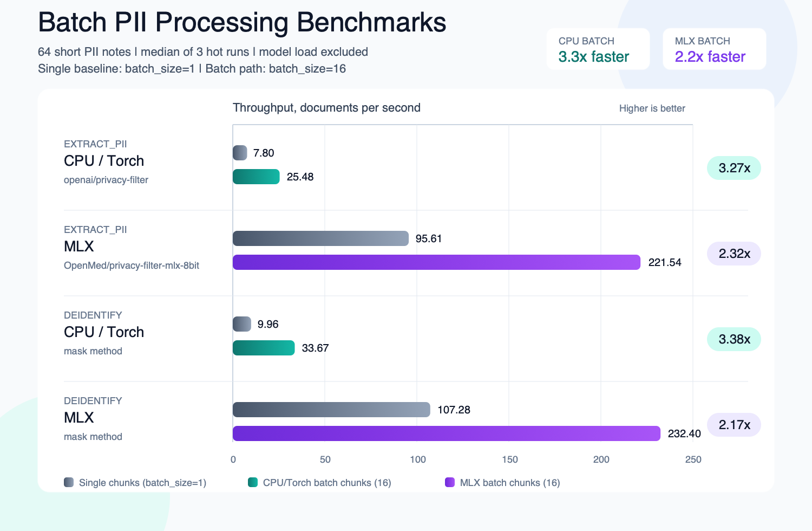Click the EXTRACT_PII 'CPU / Torch' row title

coord(104,161)
